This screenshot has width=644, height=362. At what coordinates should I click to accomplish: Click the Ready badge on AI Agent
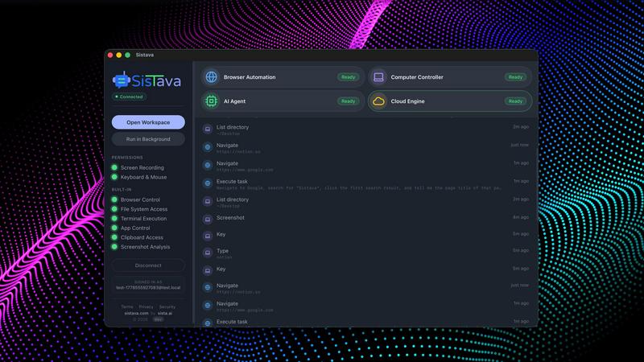coord(349,101)
